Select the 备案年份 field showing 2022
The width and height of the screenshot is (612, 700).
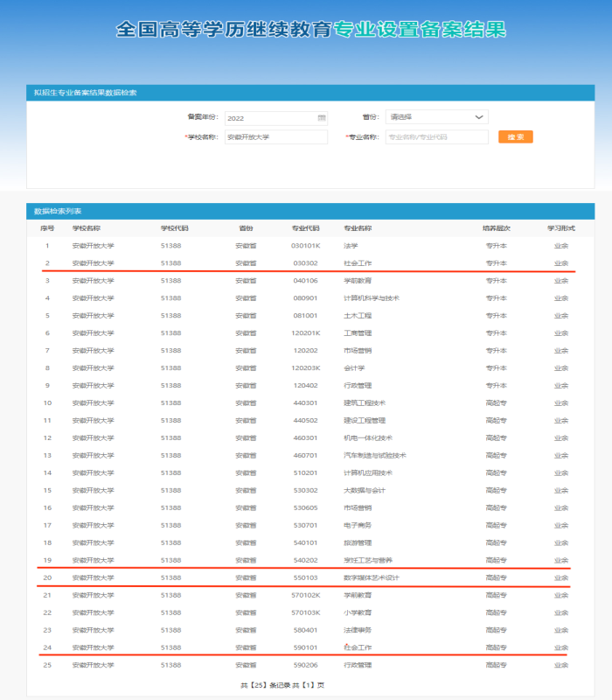[x=269, y=117]
